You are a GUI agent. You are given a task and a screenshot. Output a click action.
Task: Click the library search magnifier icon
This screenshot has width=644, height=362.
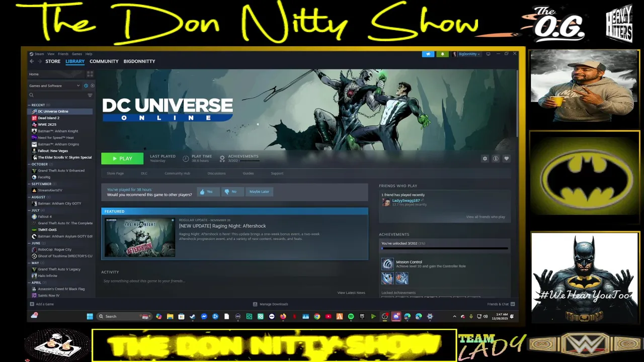(31, 95)
